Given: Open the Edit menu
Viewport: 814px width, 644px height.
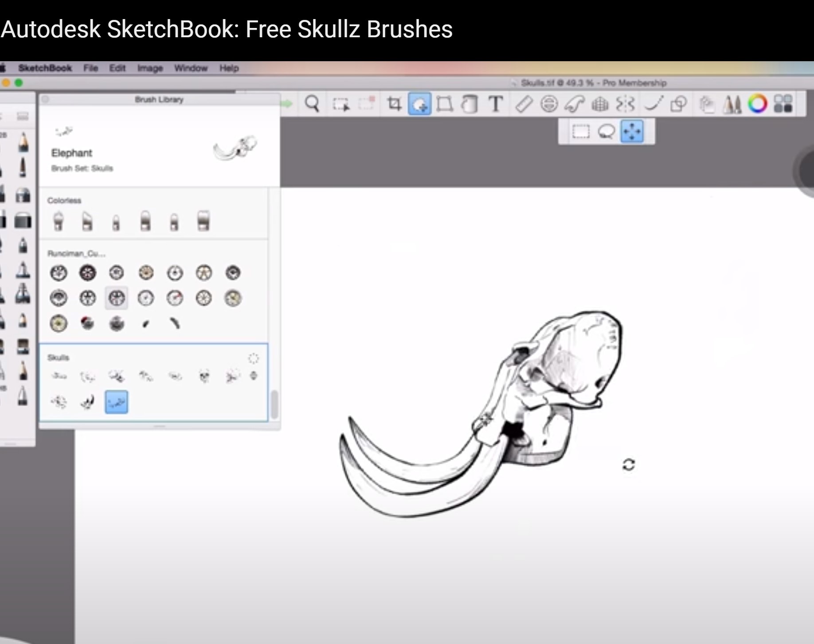Looking at the screenshot, I should pos(117,68).
